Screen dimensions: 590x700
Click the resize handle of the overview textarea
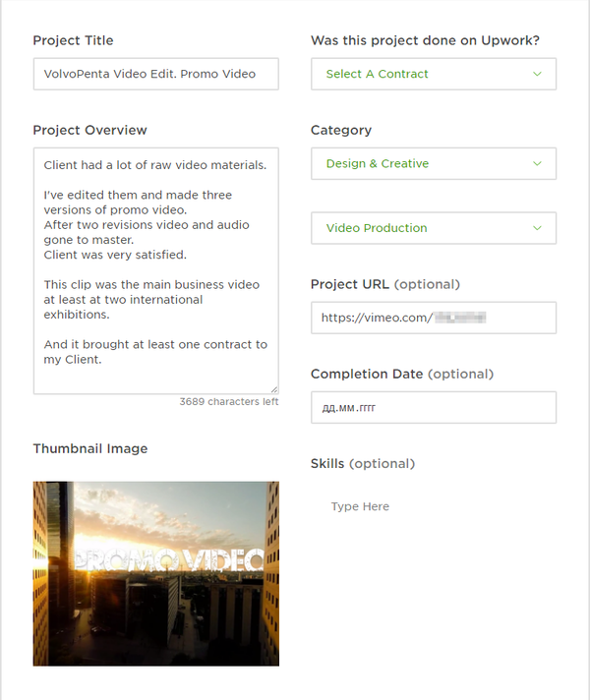[x=274, y=390]
